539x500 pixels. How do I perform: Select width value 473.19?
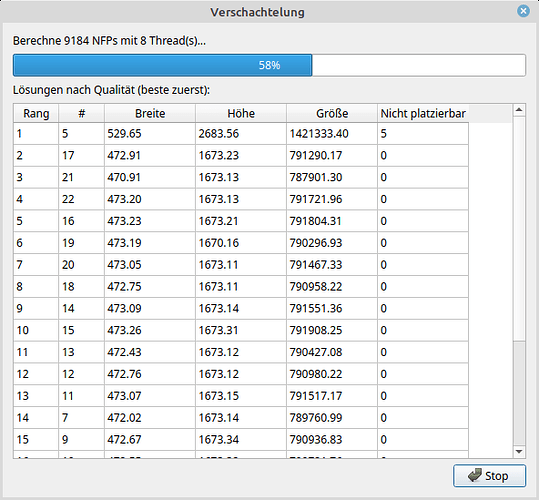pyautogui.click(x=150, y=243)
